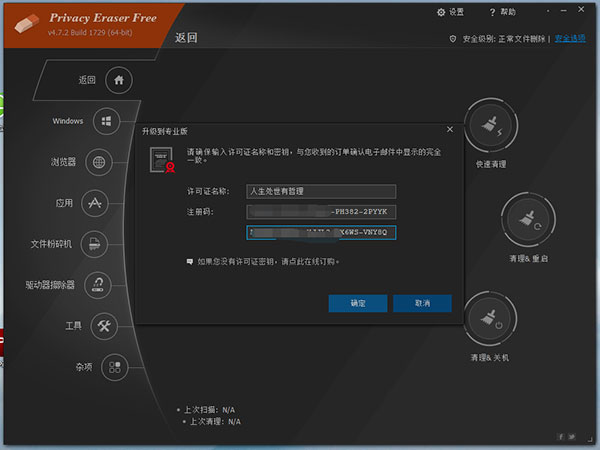
Task: Click the 上次扫描: N/A status text
Action: coord(209,410)
